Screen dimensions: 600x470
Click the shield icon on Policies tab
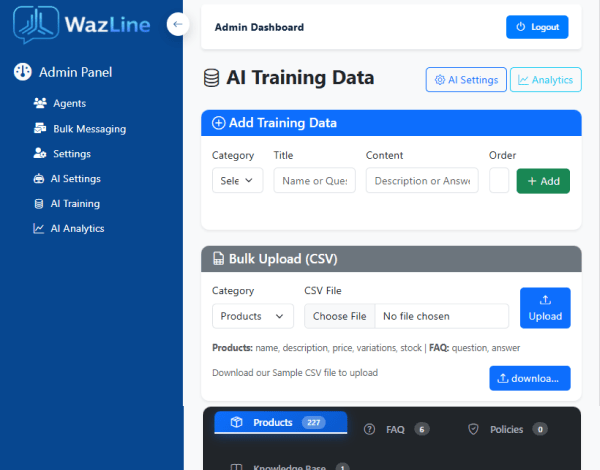coord(473,429)
